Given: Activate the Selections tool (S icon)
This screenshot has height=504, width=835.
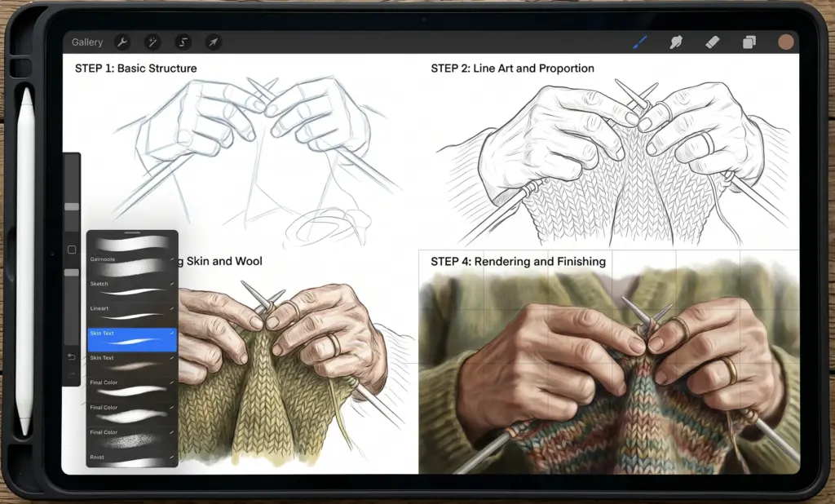Looking at the screenshot, I should (183, 42).
